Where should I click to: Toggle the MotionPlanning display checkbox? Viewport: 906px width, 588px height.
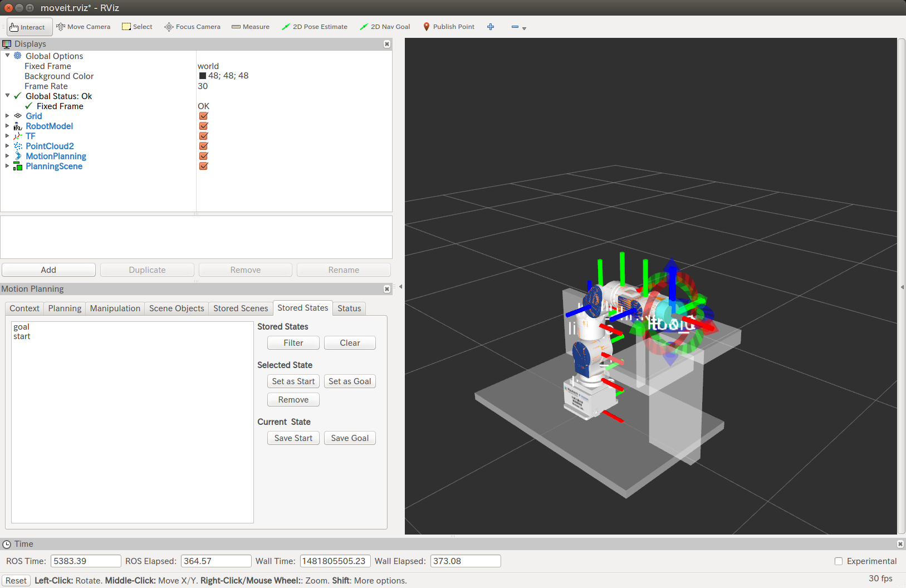pos(203,156)
